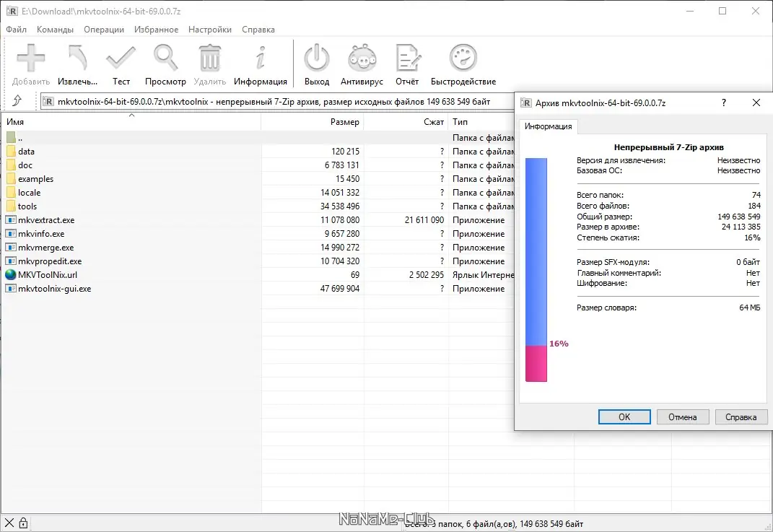773x532 pixels.
Task: Select the MKVToolNix.url globe icon
Action: 11,274
